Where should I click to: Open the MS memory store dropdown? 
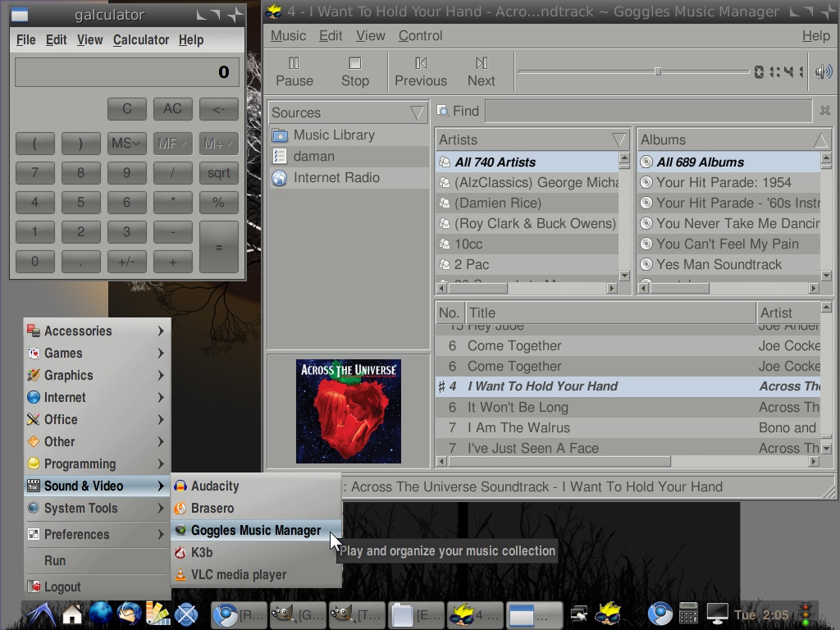(x=127, y=144)
